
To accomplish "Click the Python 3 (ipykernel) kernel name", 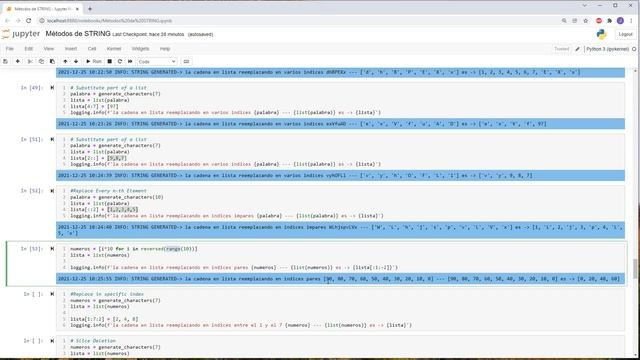I will pyautogui.click(x=607, y=49).
